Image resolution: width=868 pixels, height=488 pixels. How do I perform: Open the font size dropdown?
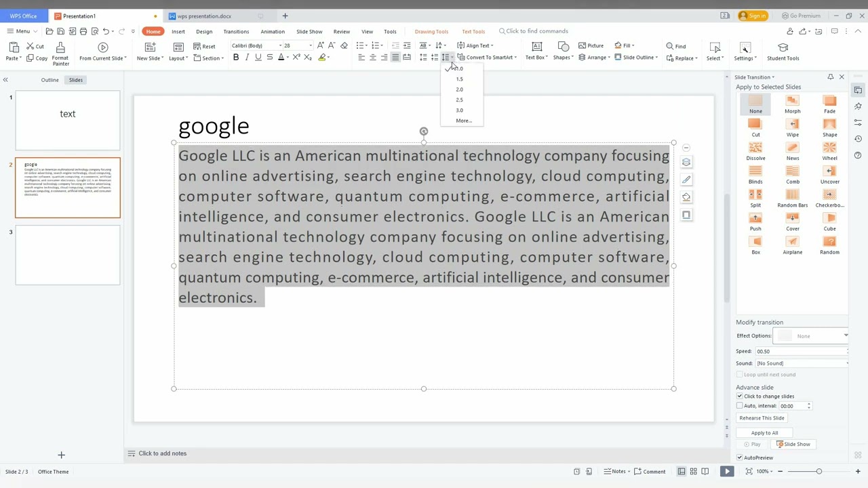click(x=310, y=45)
